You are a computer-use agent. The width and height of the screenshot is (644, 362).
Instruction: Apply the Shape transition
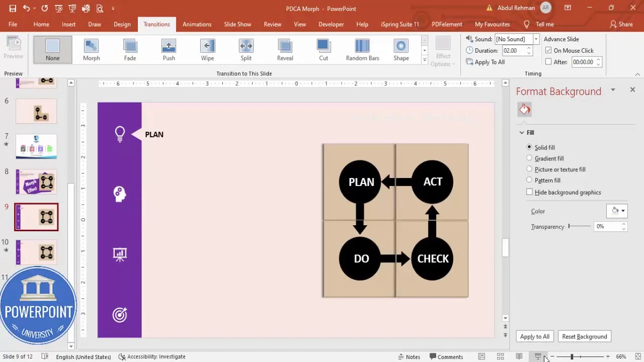pos(401,50)
